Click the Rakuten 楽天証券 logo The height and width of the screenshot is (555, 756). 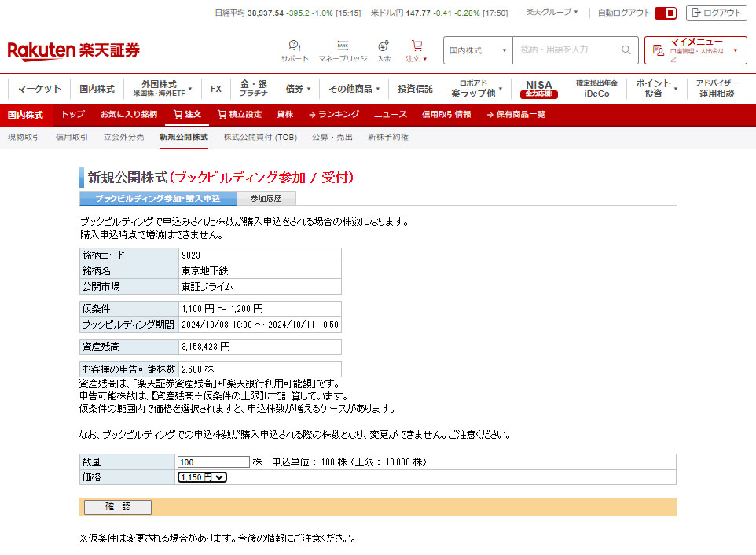click(x=74, y=51)
